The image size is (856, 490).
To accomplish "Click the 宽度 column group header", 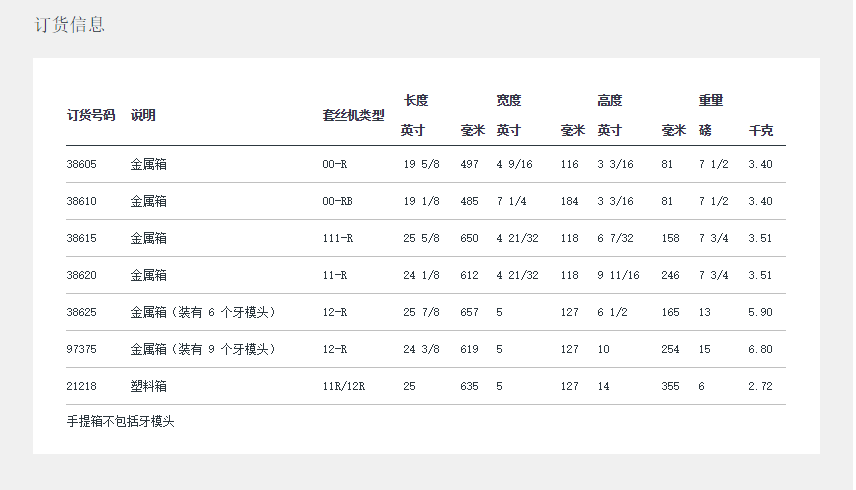I will tap(509, 100).
